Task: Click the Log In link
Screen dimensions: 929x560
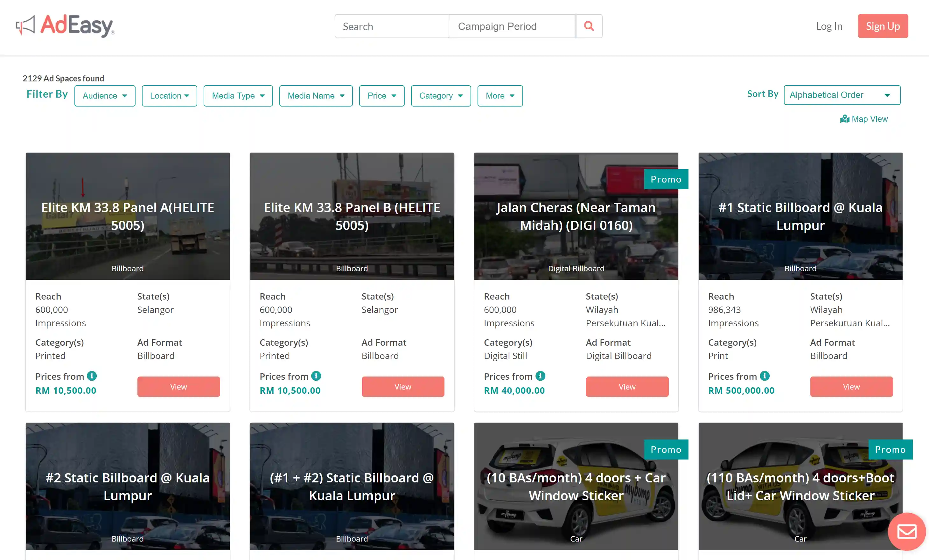Action: click(829, 26)
